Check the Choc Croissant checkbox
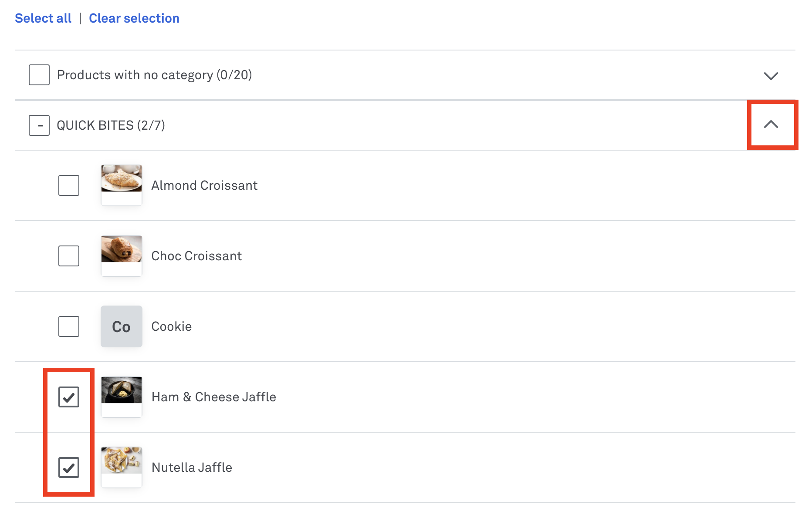This screenshot has height=511, width=812. coord(69,256)
